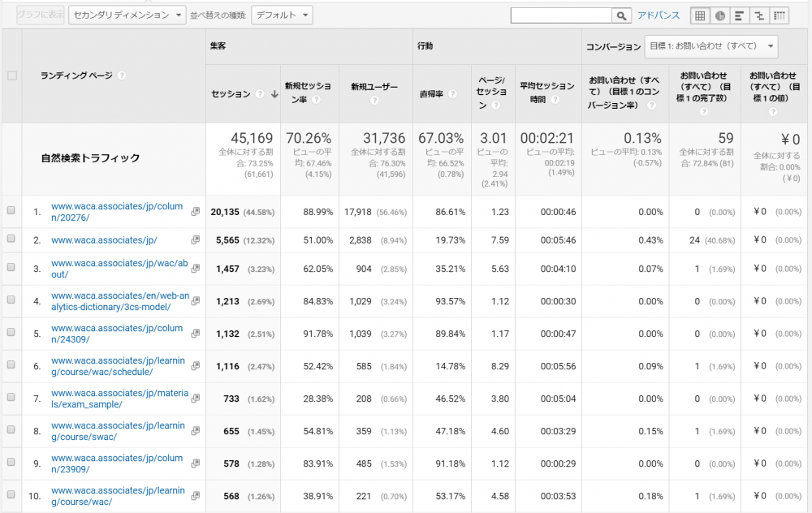
Task: Click the magnifier search button
Action: tap(621, 15)
